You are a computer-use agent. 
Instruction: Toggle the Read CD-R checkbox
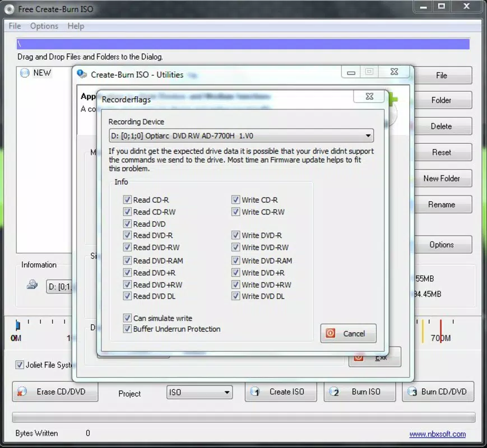(x=127, y=199)
